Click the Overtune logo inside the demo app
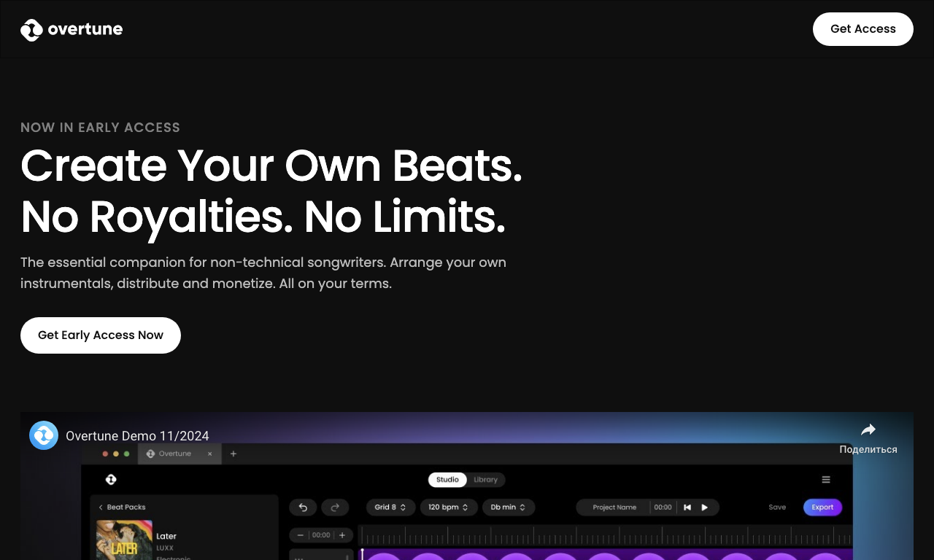Screen dimensions: 934x560 [111, 480]
